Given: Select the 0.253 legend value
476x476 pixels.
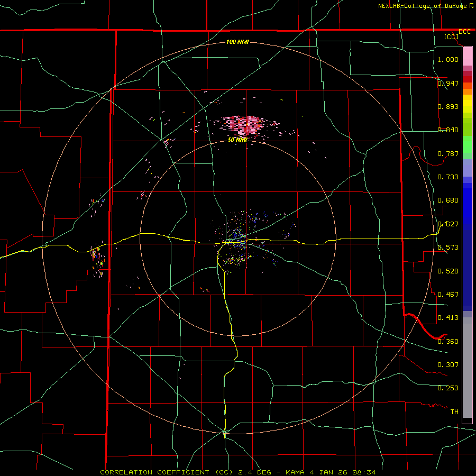Looking at the screenshot, I should pyautogui.click(x=448, y=388).
